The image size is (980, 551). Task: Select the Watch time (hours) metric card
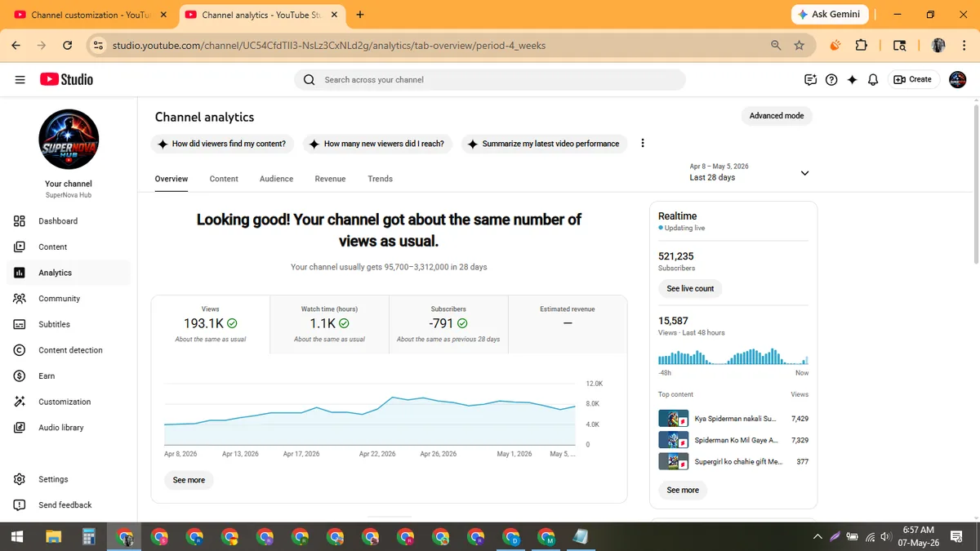(330, 324)
